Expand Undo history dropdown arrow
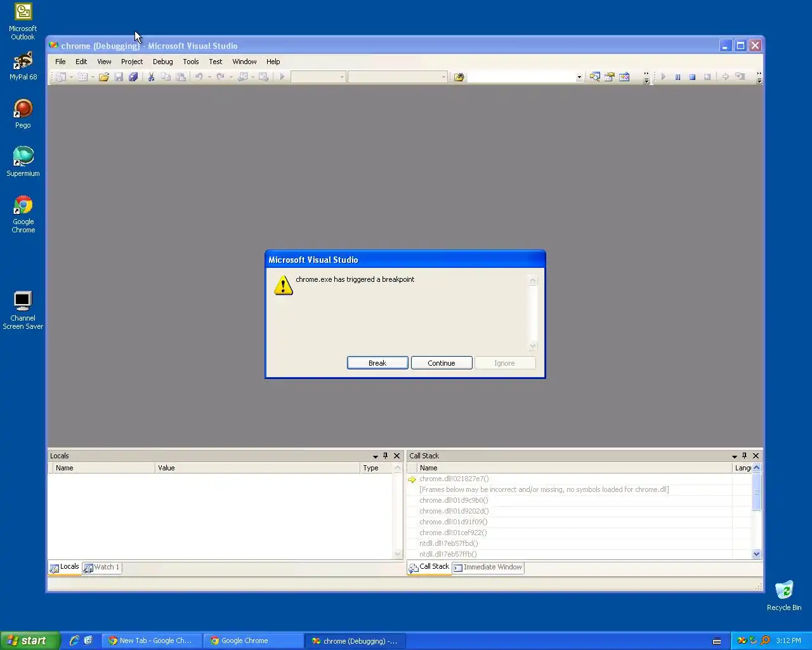Image resolution: width=812 pixels, height=650 pixels. pos(209,77)
